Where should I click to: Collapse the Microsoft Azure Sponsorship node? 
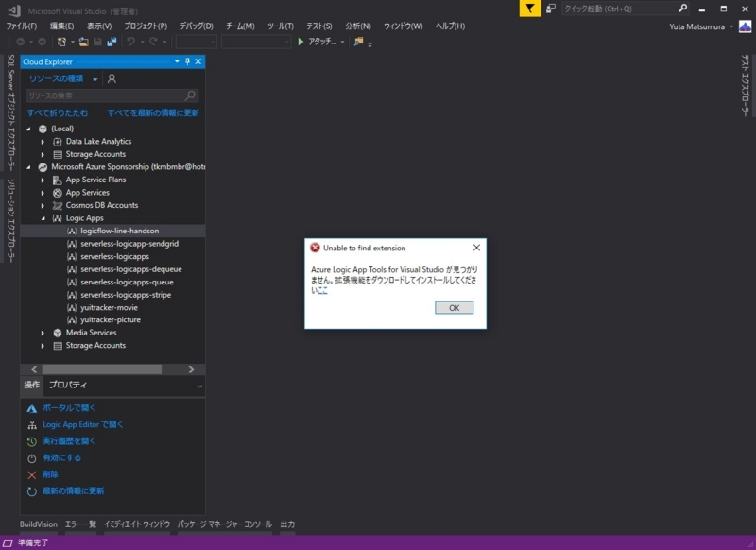28,167
